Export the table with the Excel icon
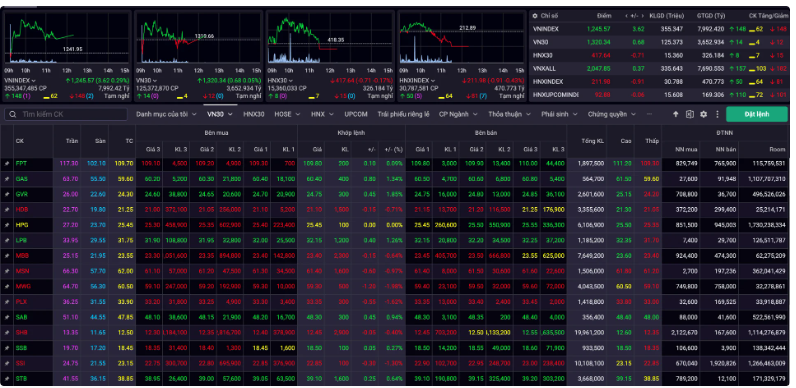This screenshot has height=388, width=796. (x=689, y=114)
